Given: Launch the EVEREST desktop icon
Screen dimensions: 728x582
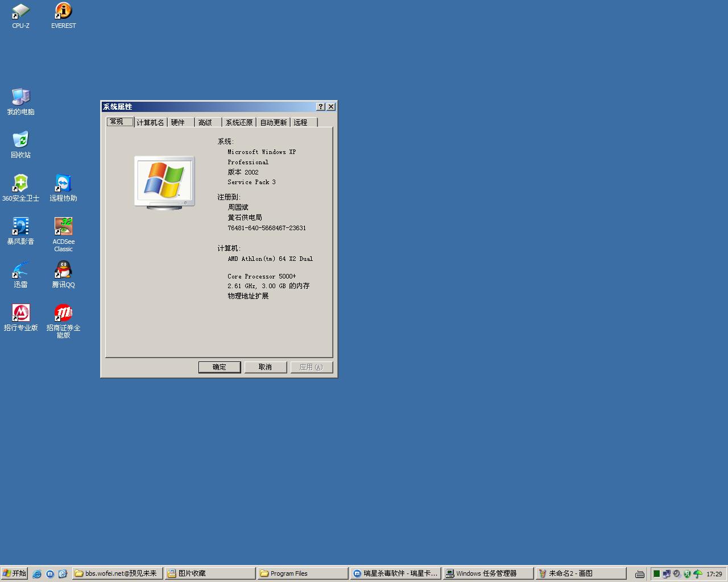Looking at the screenshot, I should coord(63,15).
